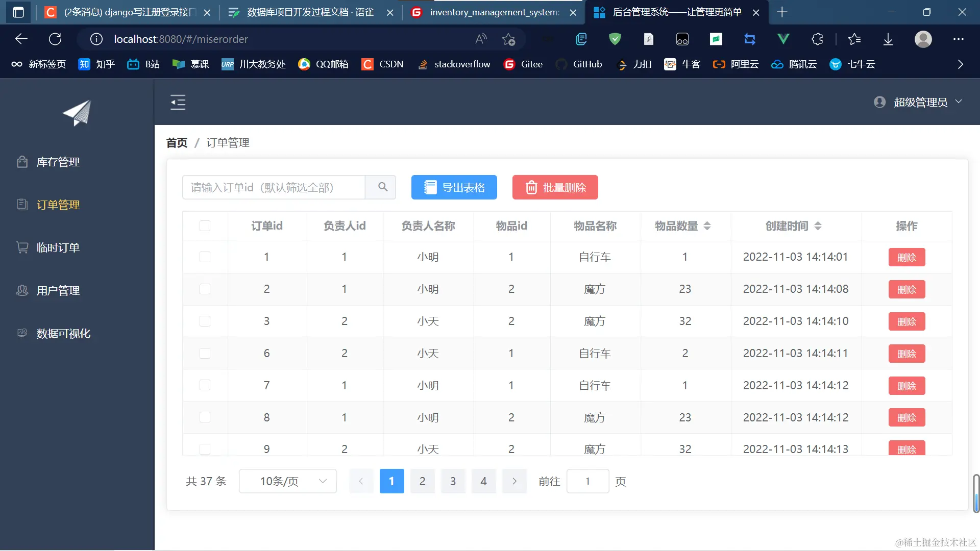Viewport: 980px width, 551px height.
Task: Switch to the 数据库项目开发过程文档 语雀 tab
Action: (310, 12)
